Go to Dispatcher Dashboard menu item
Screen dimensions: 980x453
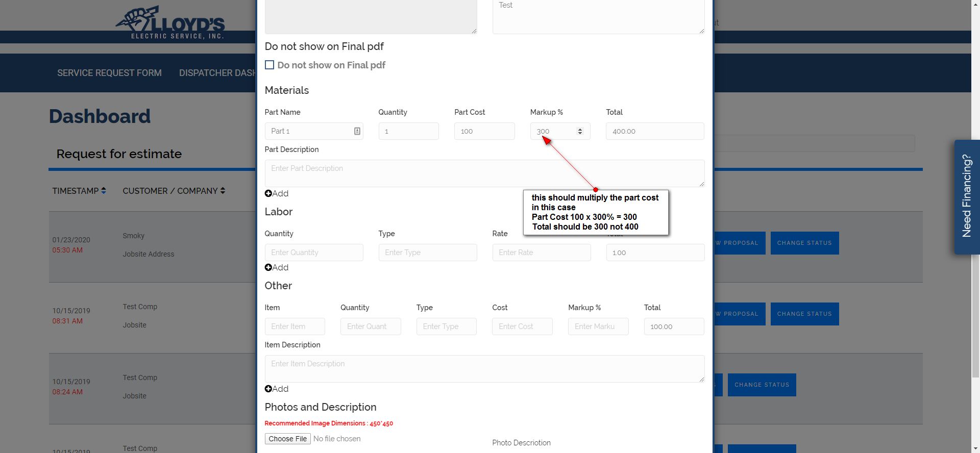217,73
